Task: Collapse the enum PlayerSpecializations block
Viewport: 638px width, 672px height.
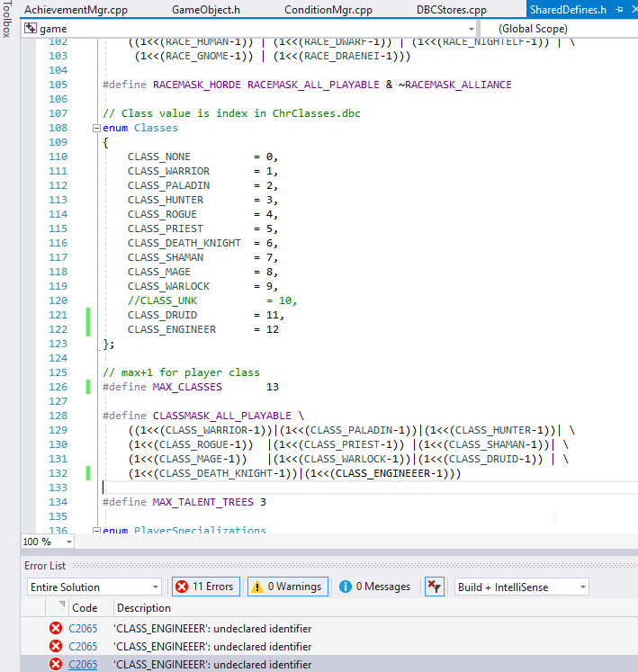Action: click(96, 531)
